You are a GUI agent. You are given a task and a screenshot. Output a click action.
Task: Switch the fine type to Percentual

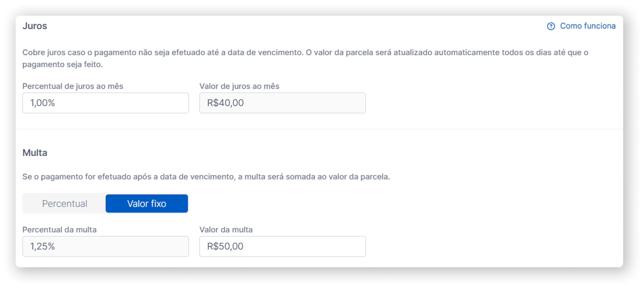click(65, 204)
